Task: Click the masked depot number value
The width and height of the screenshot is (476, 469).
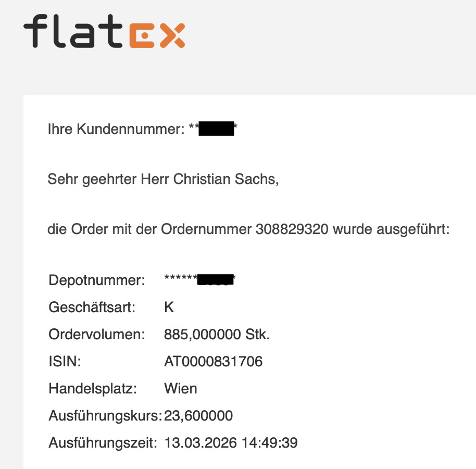Action: [201, 280]
